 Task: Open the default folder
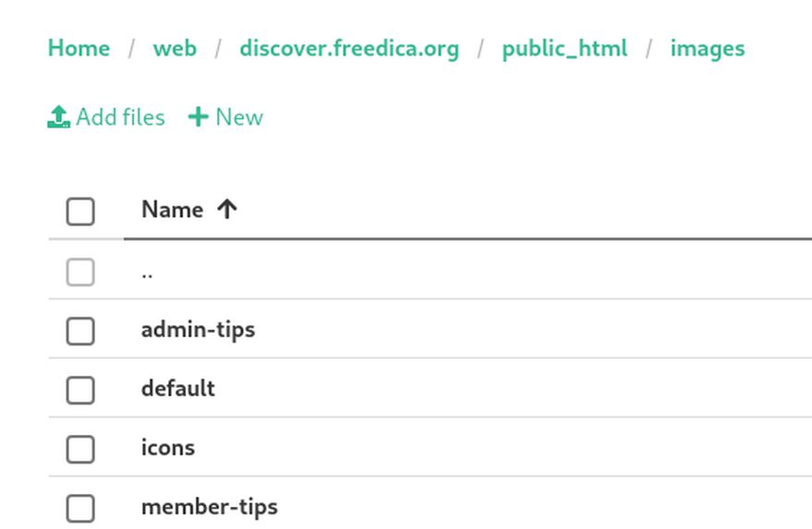click(x=178, y=389)
